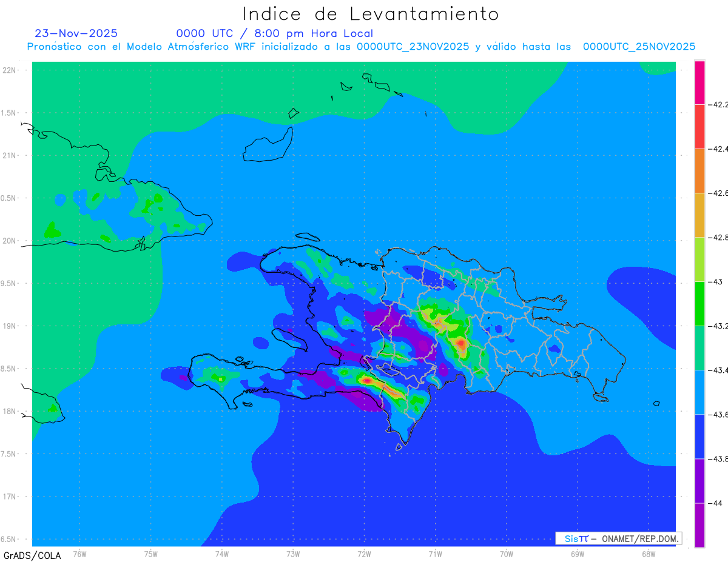Click the '-42.2' colorbar label

[718, 104]
